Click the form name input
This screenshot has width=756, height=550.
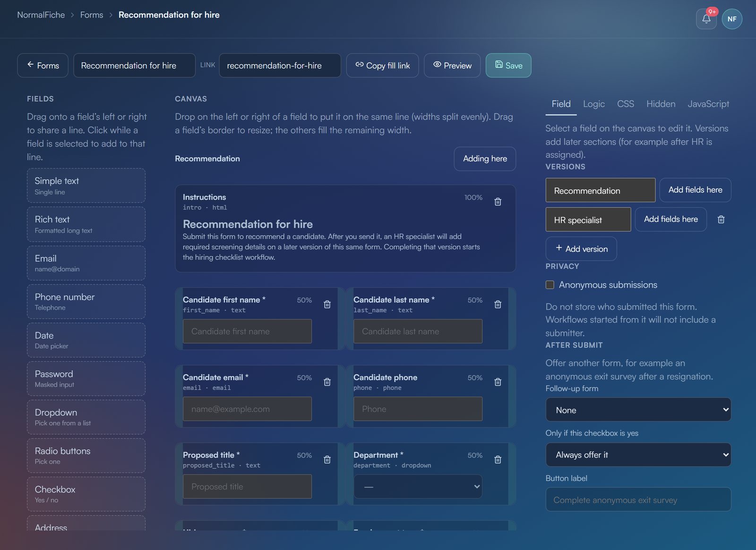point(134,65)
